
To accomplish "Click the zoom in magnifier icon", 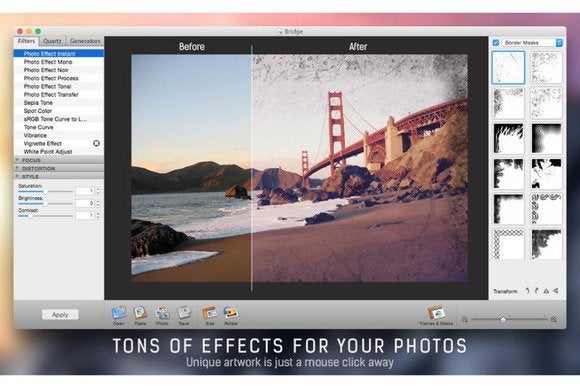I will (554, 319).
